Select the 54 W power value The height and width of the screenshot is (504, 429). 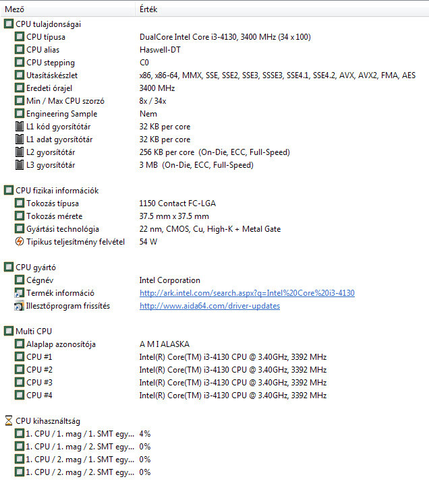coord(148,241)
